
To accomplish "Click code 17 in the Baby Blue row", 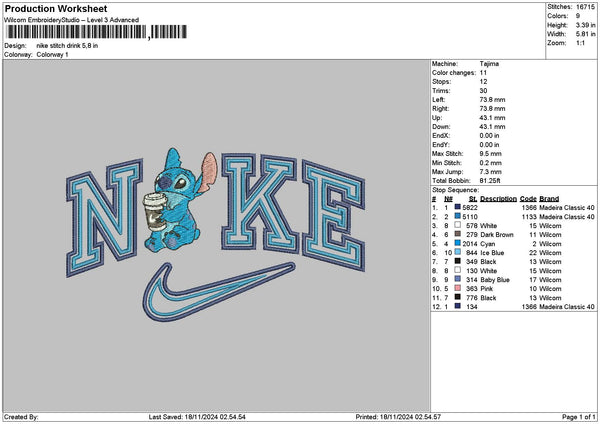I will [533, 280].
